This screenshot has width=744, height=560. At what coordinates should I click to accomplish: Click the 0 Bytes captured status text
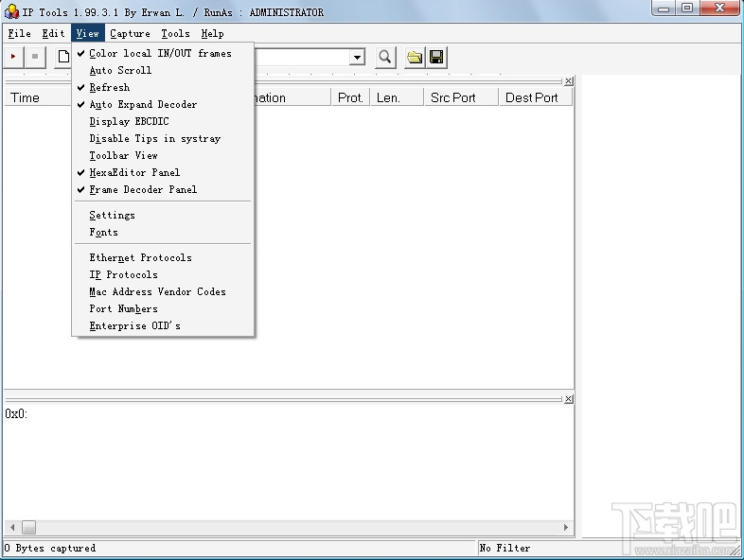(50, 548)
